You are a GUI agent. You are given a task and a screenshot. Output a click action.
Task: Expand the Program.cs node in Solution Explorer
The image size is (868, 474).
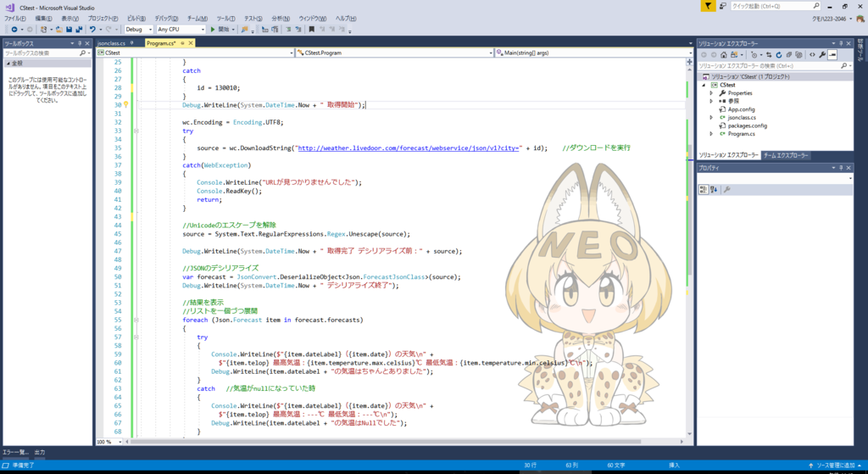coord(711,133)
